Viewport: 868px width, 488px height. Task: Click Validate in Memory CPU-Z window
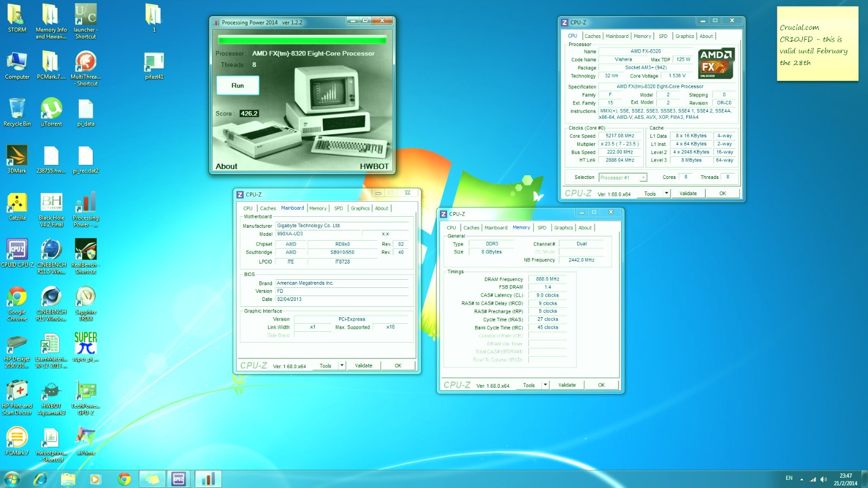coord(567,385)
